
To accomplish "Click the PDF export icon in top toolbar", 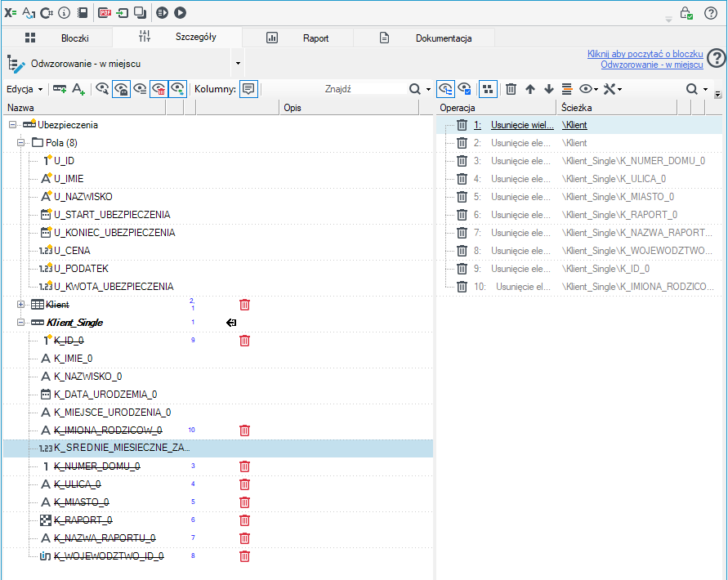I will pos(105,12).
